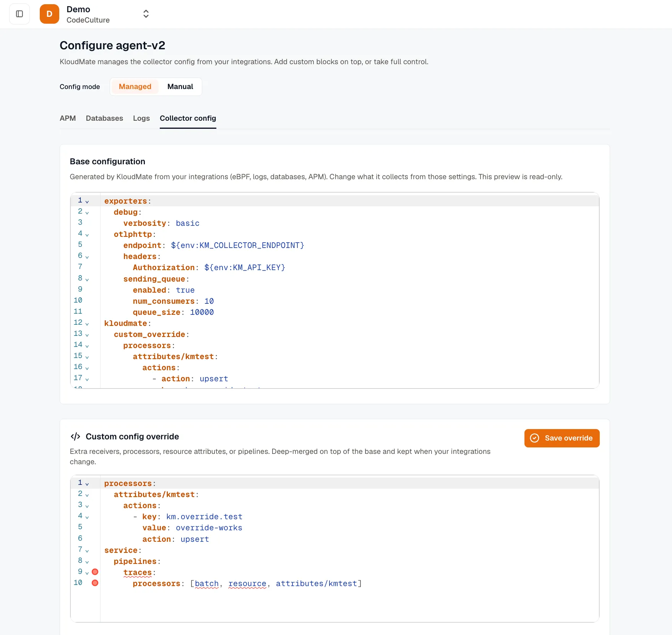Open the Demo CodeCulture workspace switcher
The width and height of the screenshot is (672, 635).
pos(146,14)
